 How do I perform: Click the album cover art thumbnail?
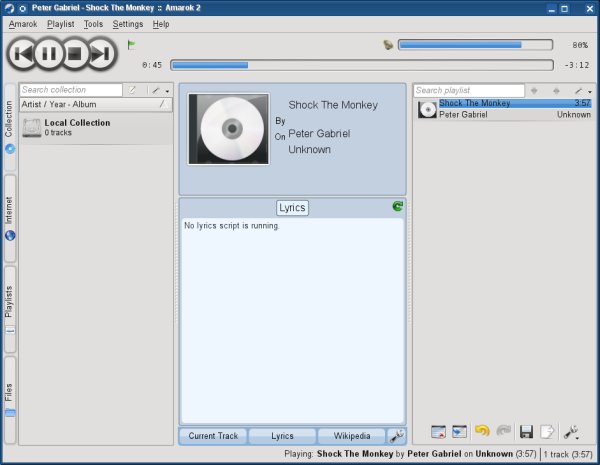click(228, 129)
